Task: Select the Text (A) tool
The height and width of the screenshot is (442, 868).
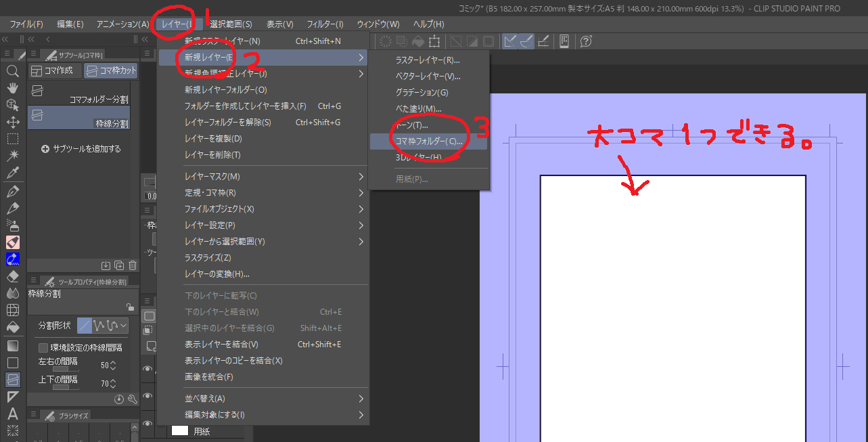Action: coord(12,414)
